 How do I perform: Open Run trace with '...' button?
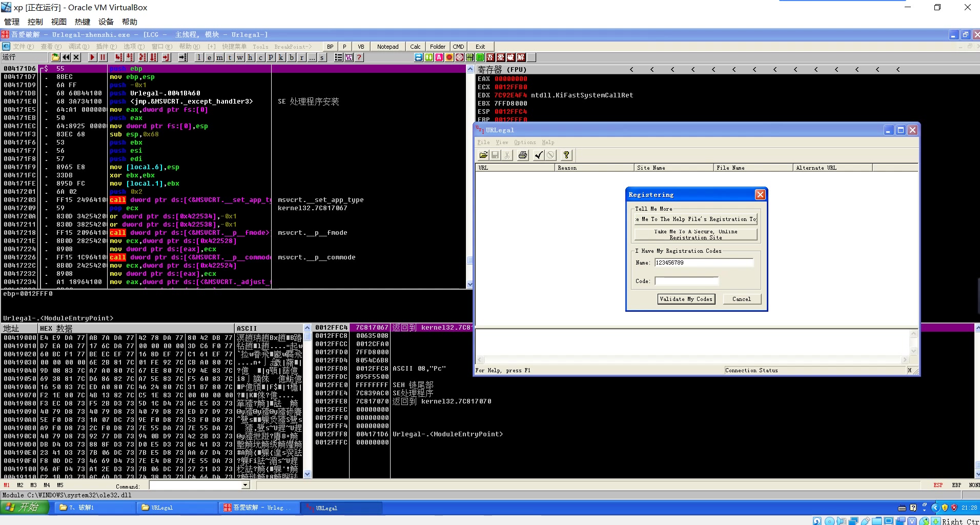[x=312, y=57]
